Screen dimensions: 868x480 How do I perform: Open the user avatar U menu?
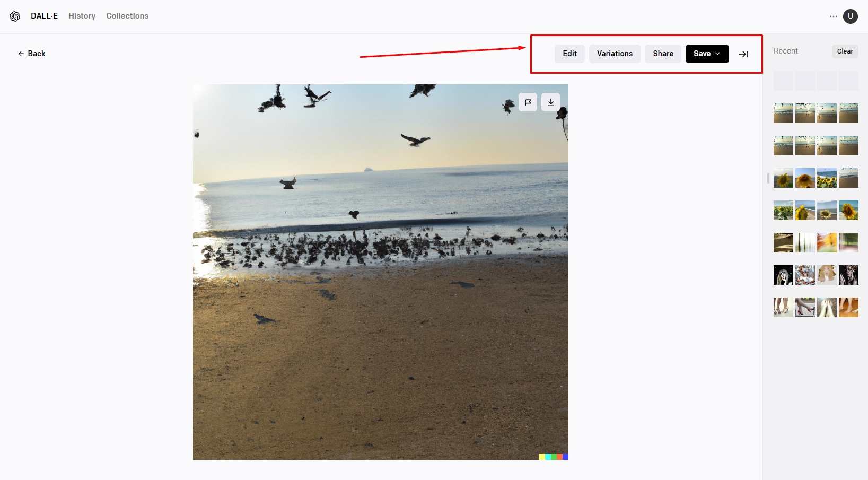[851, 16]
